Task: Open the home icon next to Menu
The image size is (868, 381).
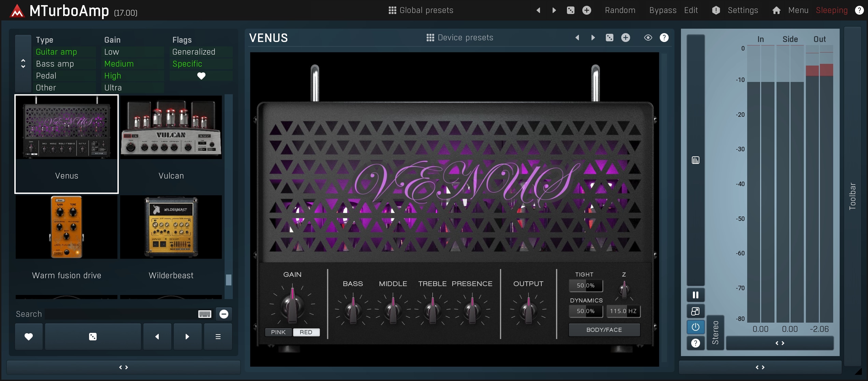Action: [776, 10]
